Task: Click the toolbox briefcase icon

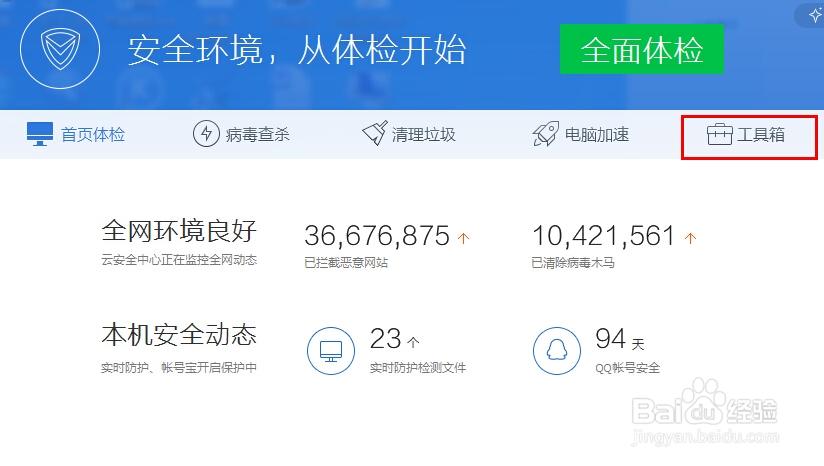Action: click(x=719, y=134)
